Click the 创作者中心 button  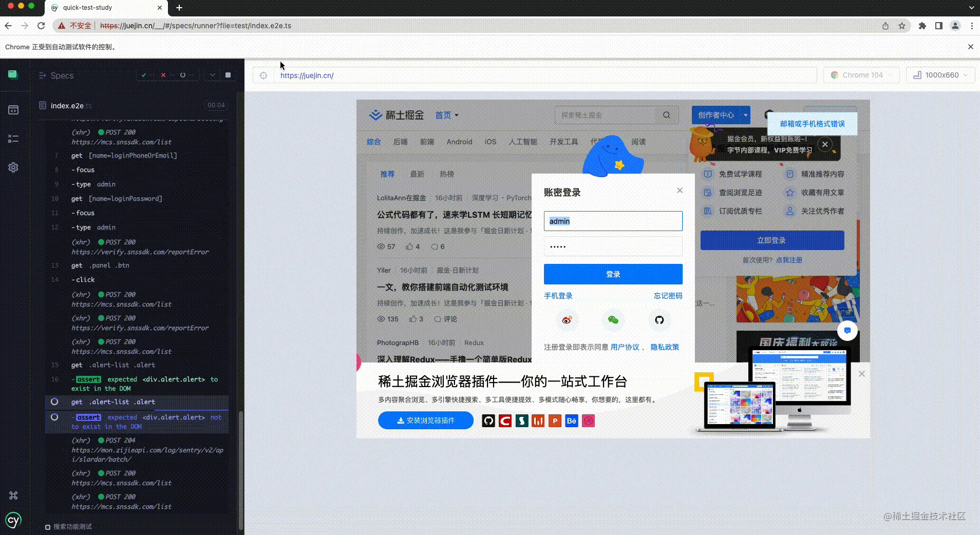pyautogui.click(x=716, y=115)
